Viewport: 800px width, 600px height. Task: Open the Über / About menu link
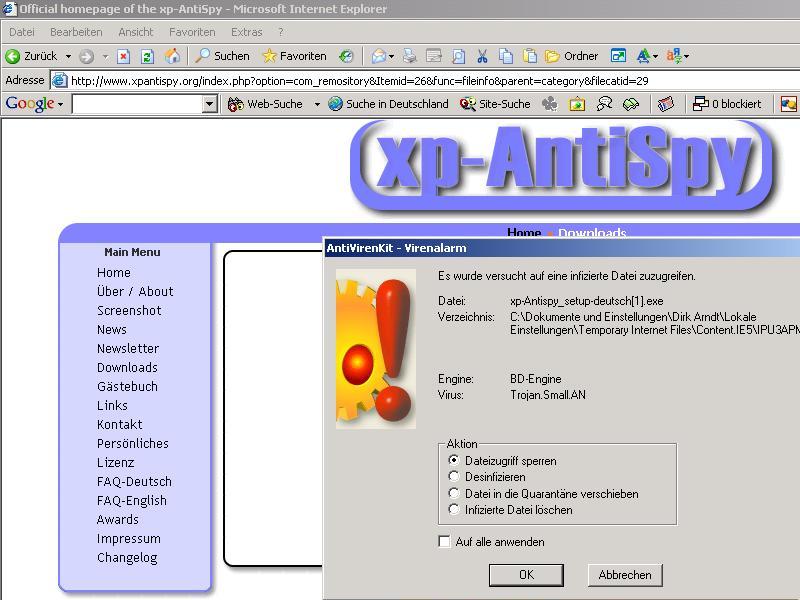(135, 291)
